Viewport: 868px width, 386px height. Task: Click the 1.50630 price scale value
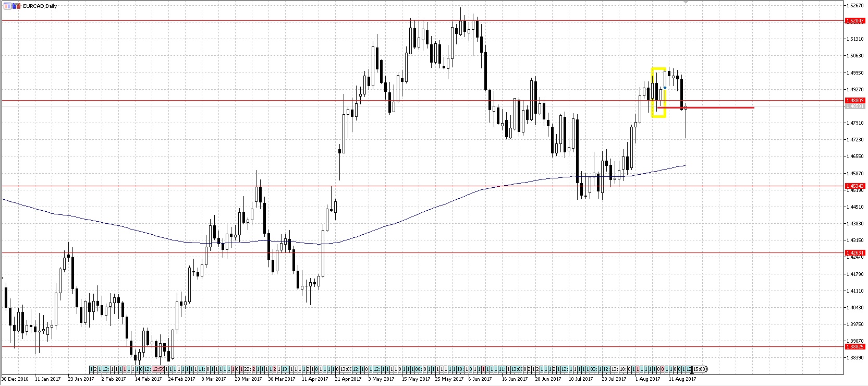click(855, 55)
